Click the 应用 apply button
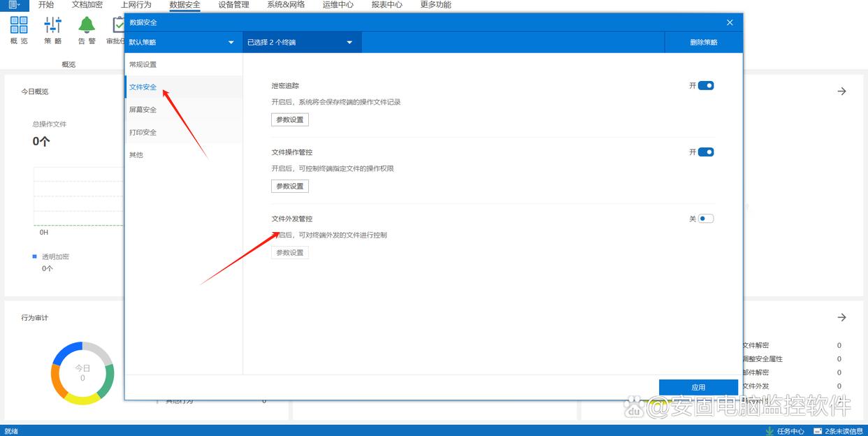 coord(698,387)
